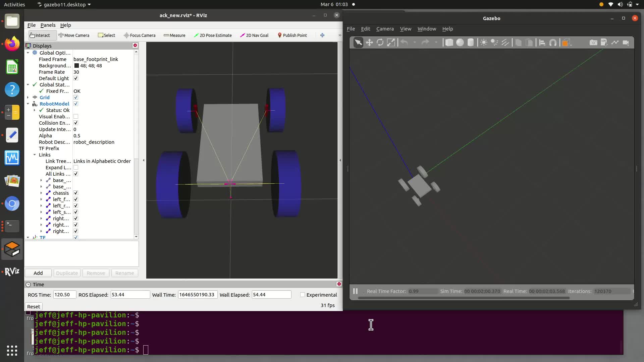Collapse the RobotModel display tree
Image resolution: width=644 pixels, height=362 pixels.
28,104
